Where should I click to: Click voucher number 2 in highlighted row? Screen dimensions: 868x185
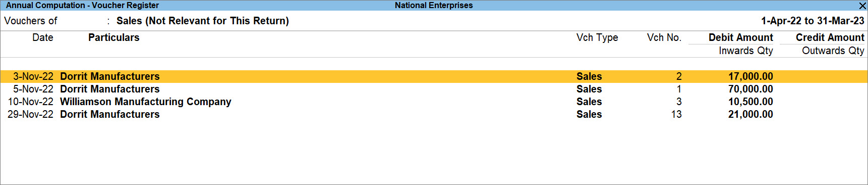[679, 76]
